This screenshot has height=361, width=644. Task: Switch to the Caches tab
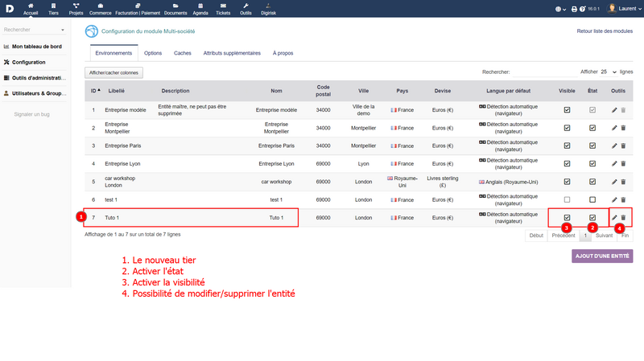point(183,53)
